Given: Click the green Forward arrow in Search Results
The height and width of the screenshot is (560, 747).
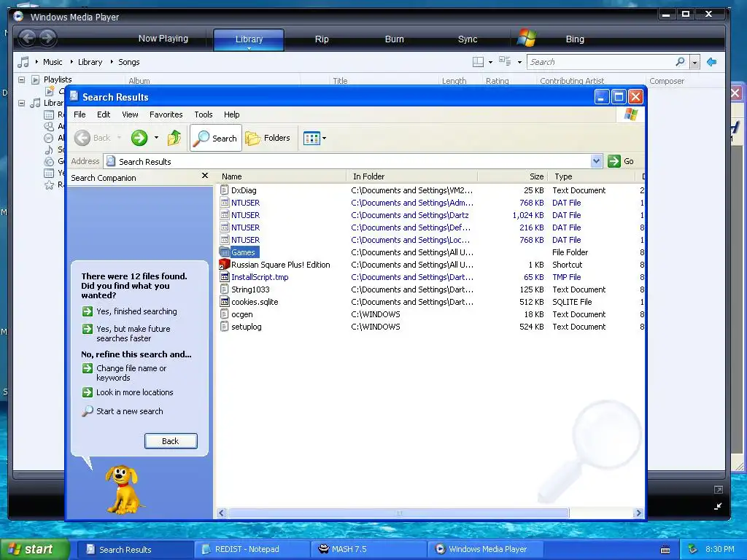Looking at the screenshot, I should tap(139, 138).
